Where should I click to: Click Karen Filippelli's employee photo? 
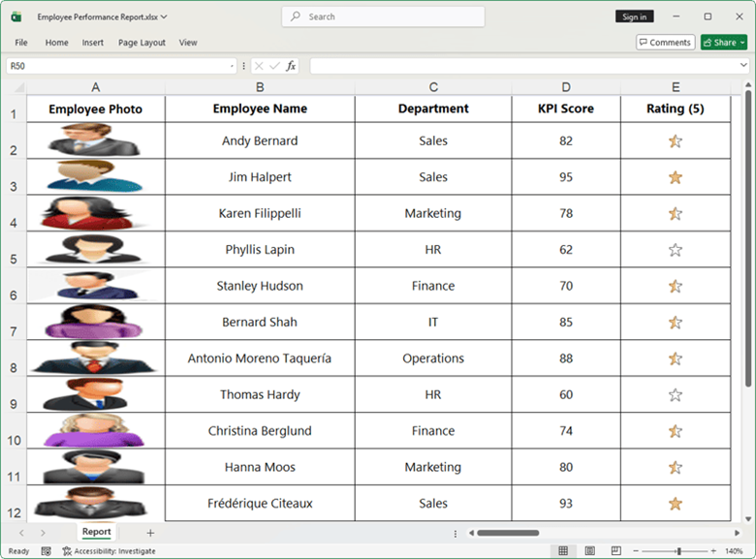89,212
